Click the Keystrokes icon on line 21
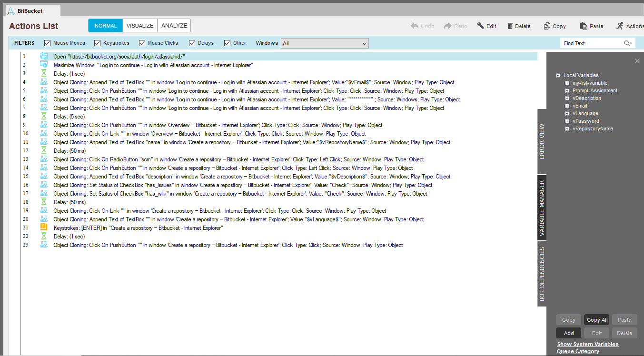 click(44, 227)
